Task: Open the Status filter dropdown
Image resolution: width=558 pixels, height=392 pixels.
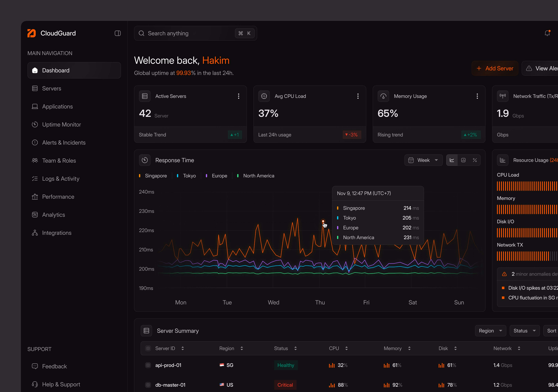Action: (x=525, y=331)
